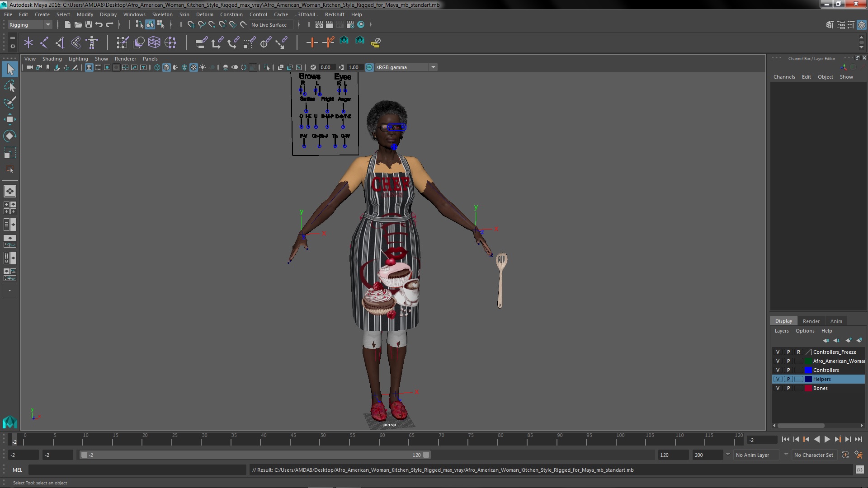Screen dimensions: 868x488
Task: Click the green Afro_American_Woman layer color swatch
Action: 808,361
